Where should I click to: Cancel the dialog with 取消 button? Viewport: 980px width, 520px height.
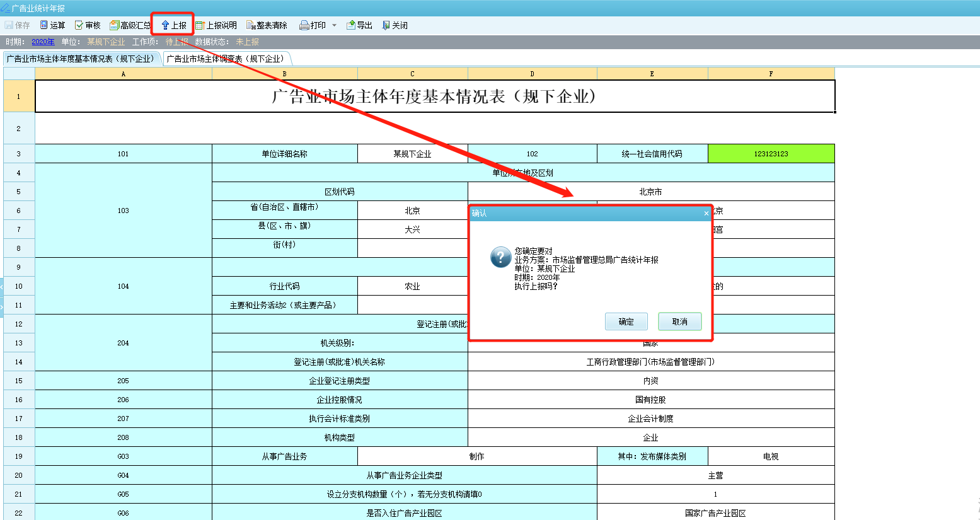[x=679, y=321]
